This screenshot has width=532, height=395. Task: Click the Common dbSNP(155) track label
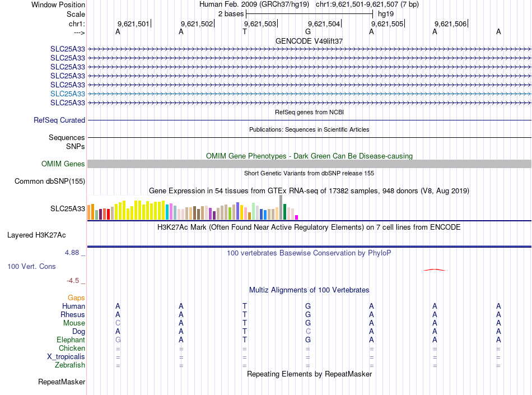(x=50, y=181)
